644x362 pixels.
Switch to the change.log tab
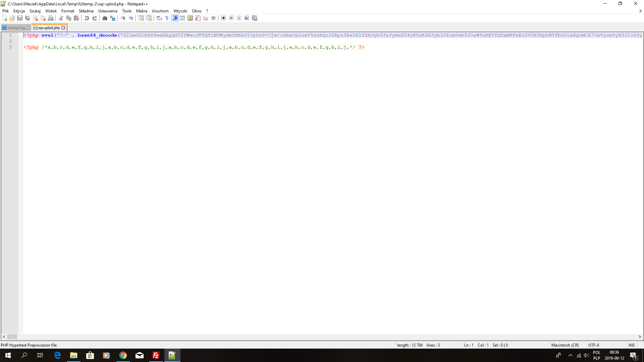(16, 28)
